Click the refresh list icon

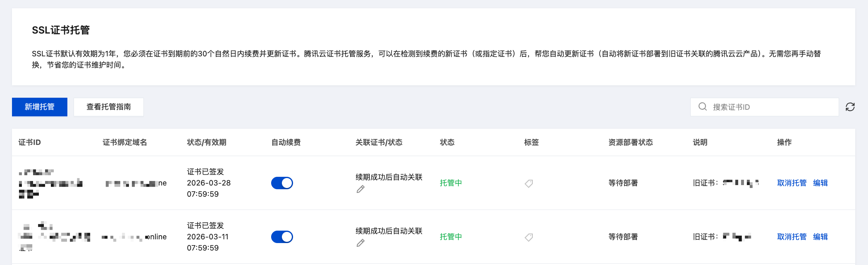pos(850,107)
